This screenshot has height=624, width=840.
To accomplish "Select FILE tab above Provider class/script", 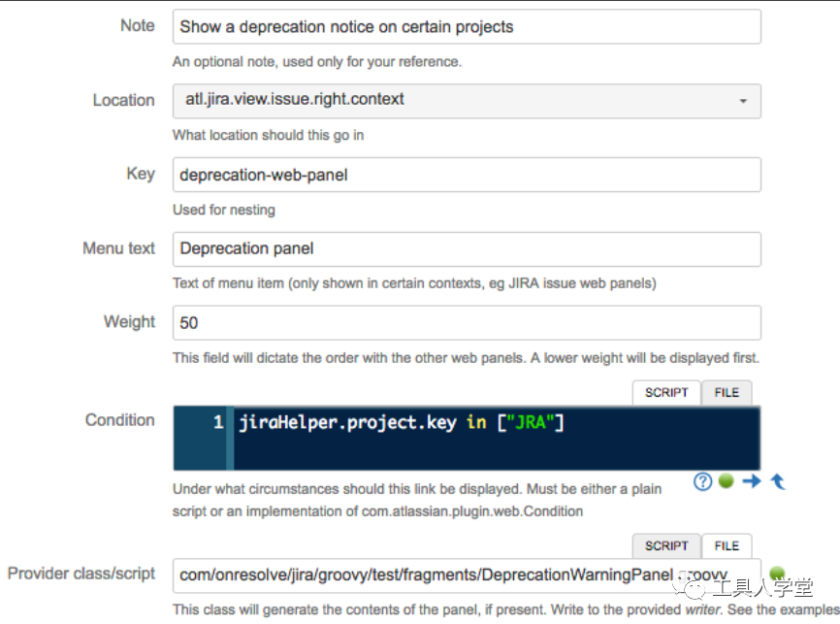I will pos(727,546).
